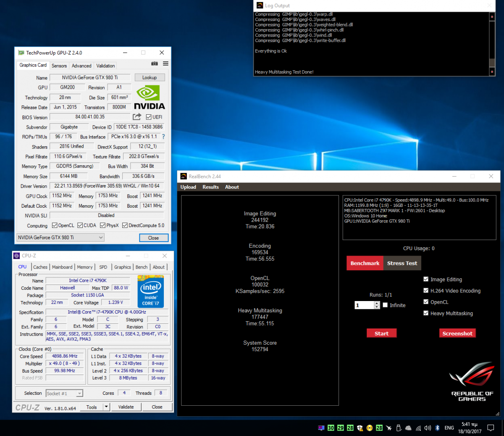This screenshot has width=504, height=436.
Task: Open the Wi-Fi network tray icon
Action: point(418,428)
